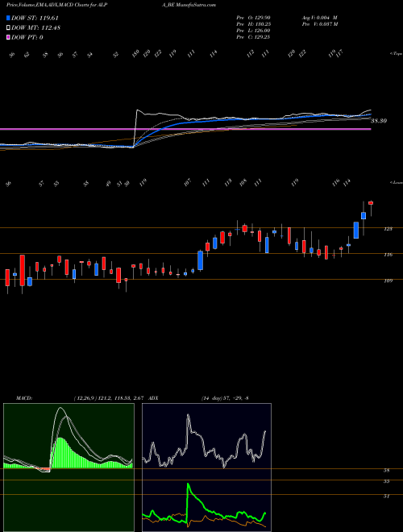This screenshot has width=403, height=532.
Task: Click the 116 price axis label
Action: click(388, 255)
